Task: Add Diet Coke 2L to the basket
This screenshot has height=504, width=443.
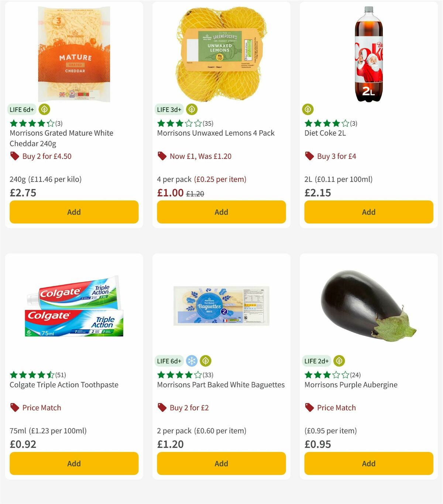Action: click(x=368, y=212)
